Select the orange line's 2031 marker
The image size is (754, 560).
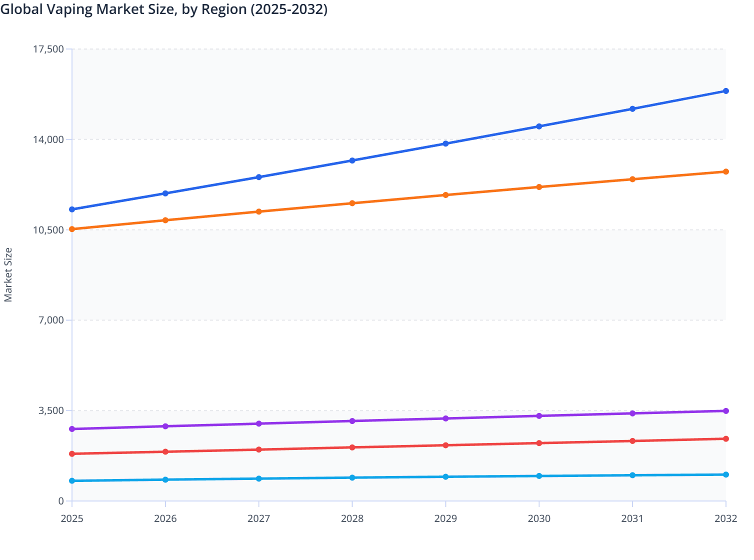tap(632, 178)
